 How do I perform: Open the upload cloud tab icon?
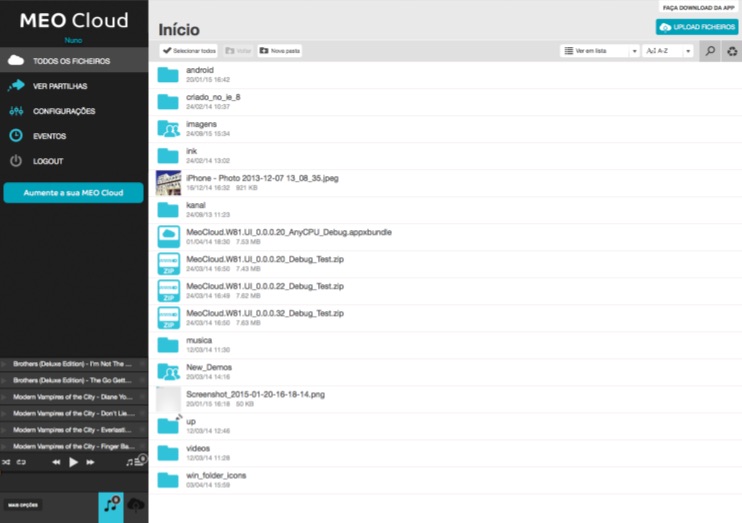pos(136,505)
